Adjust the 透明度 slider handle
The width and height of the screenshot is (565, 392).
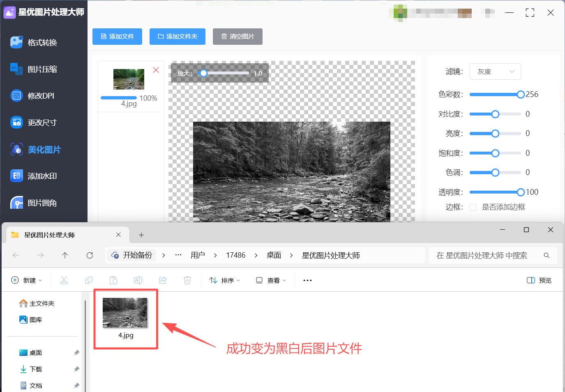tap(521, 192)
